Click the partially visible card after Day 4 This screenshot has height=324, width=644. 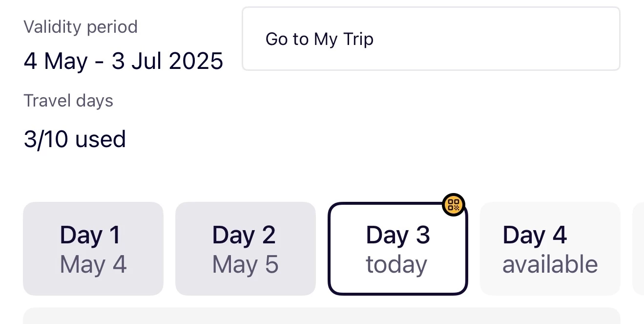coord(638,249)
